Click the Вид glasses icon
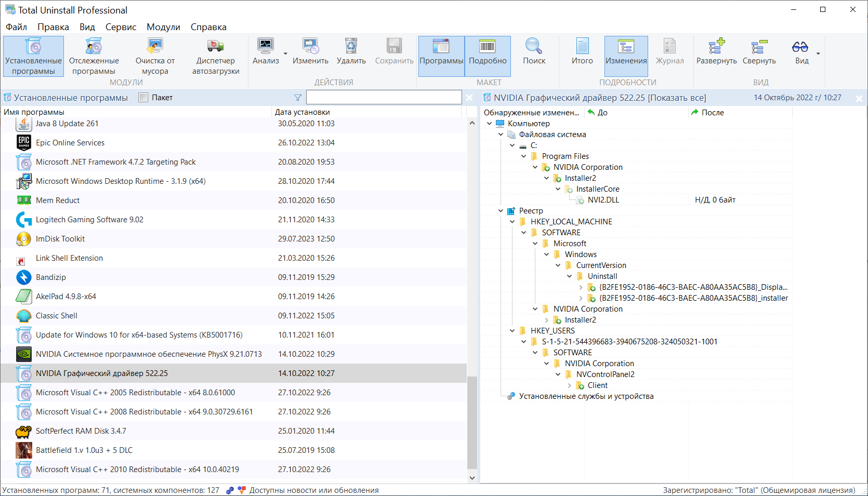 coord(800,47)
